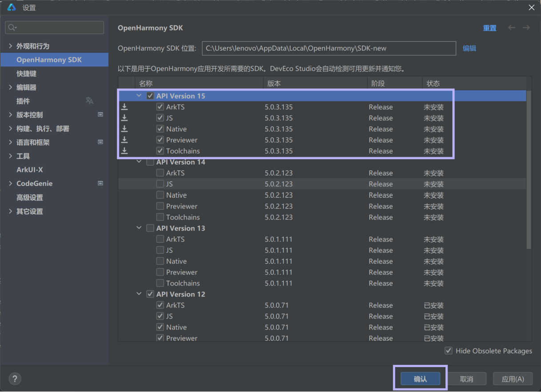Viewport: 541px width, 392px height.
Task: Collapse the API Version 13 group
Action: (x=139, y=228)
